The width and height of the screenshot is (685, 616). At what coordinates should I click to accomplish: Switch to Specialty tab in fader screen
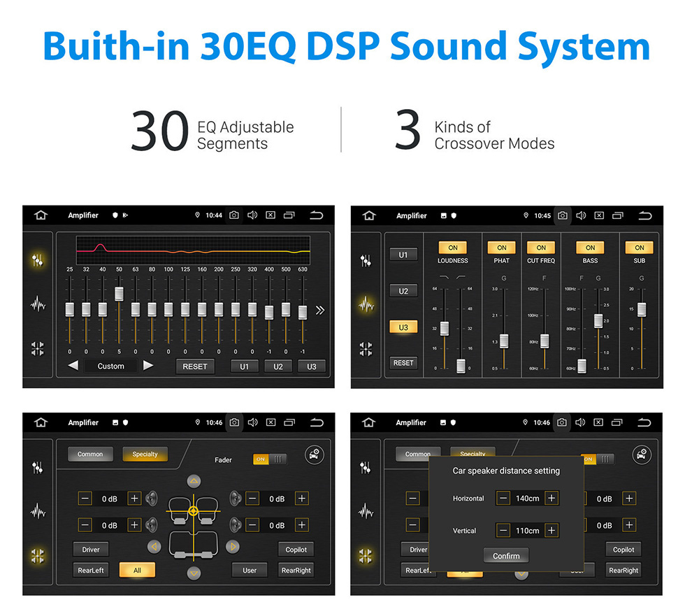tap(145, 454)
